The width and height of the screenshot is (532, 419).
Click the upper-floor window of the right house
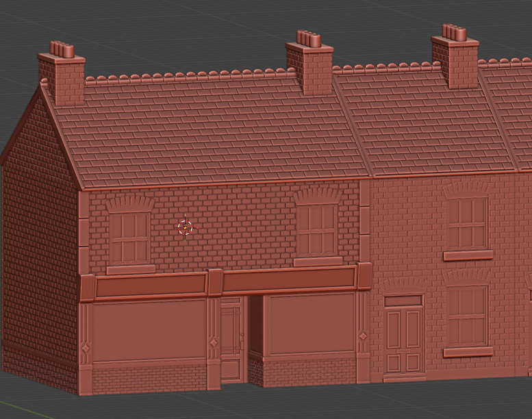coord(468,223)
